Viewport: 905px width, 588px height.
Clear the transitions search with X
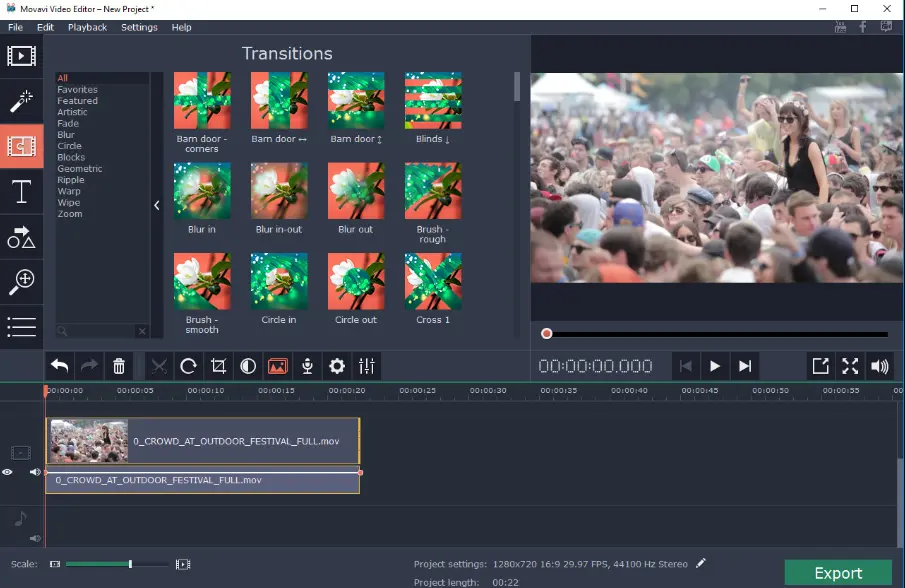point(142,331)
